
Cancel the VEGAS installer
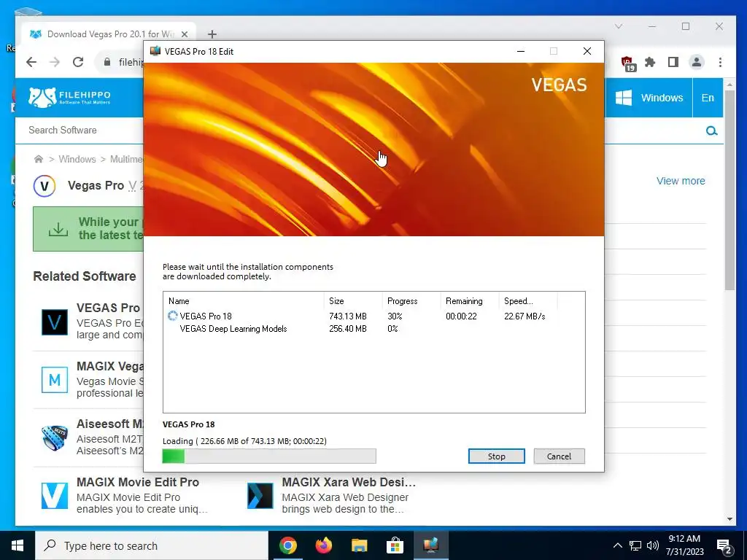click(559, 456)
